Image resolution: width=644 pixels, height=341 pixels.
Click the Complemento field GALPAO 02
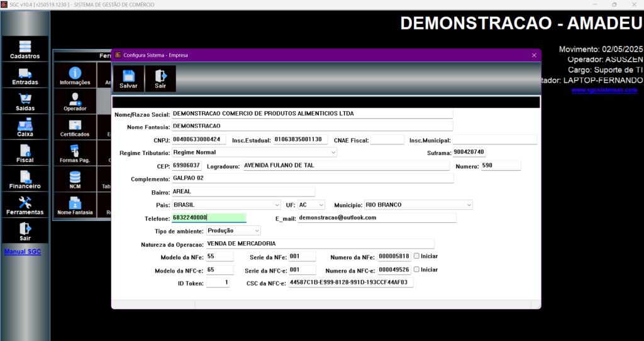click(x=313, y=178)
